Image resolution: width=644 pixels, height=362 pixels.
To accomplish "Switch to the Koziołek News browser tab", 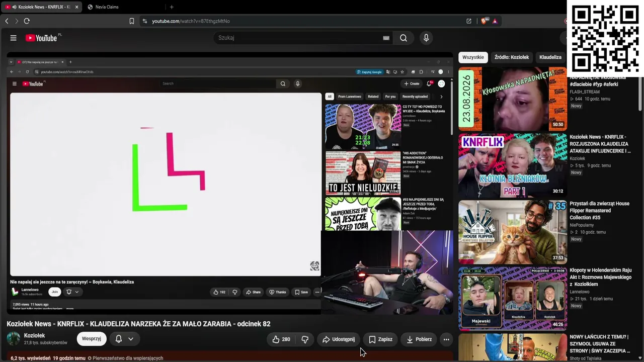I will [x=41, y=7].
